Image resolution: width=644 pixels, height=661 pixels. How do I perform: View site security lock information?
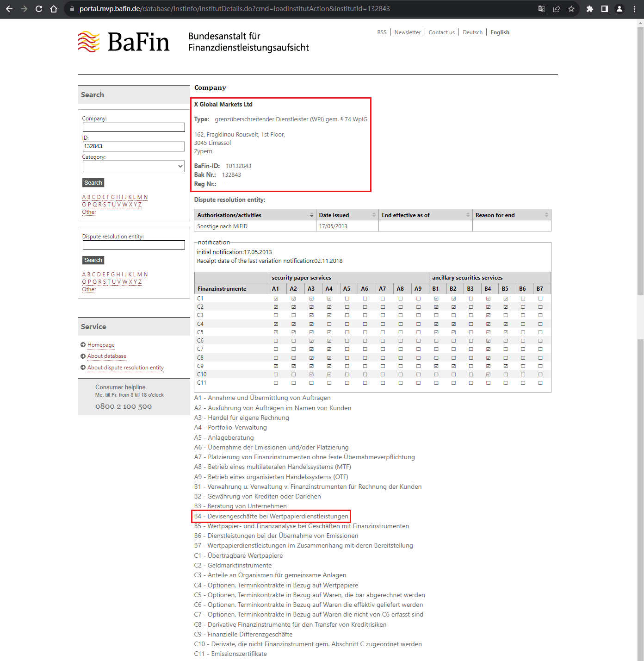pos(72,9)
